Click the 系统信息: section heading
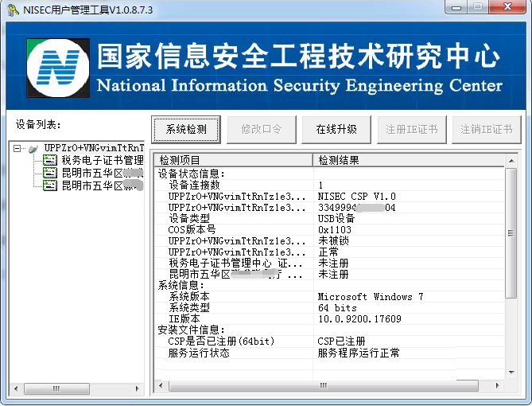This screenshot has height=406, width=532. point(181,285)
